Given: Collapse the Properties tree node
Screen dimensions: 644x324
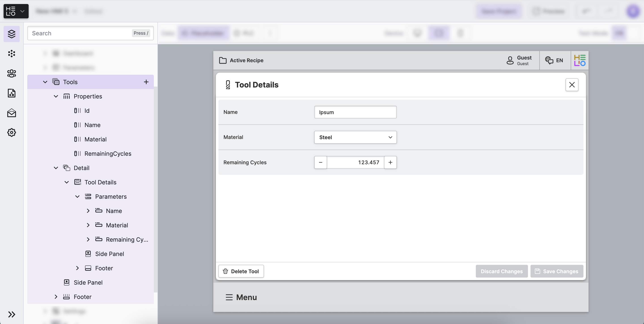Looking at the screenshot, I should coord(56,96).
